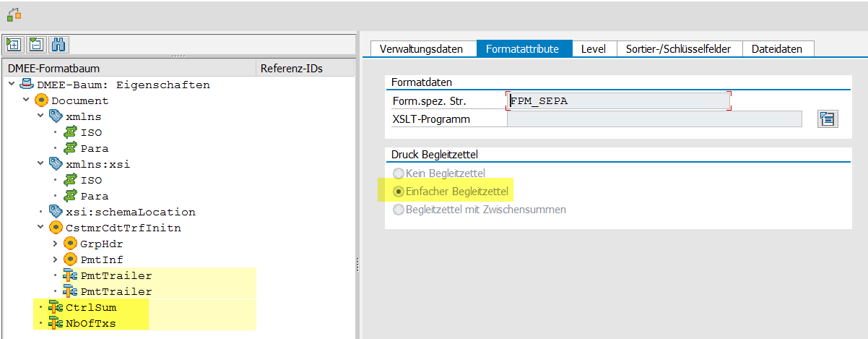Click the expand all nodes toolbar icon
868x339 pixels.
point(14,44)
